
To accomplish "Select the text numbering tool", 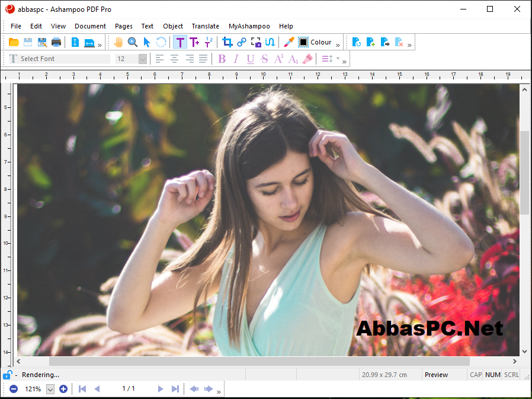I will [209, 42].
